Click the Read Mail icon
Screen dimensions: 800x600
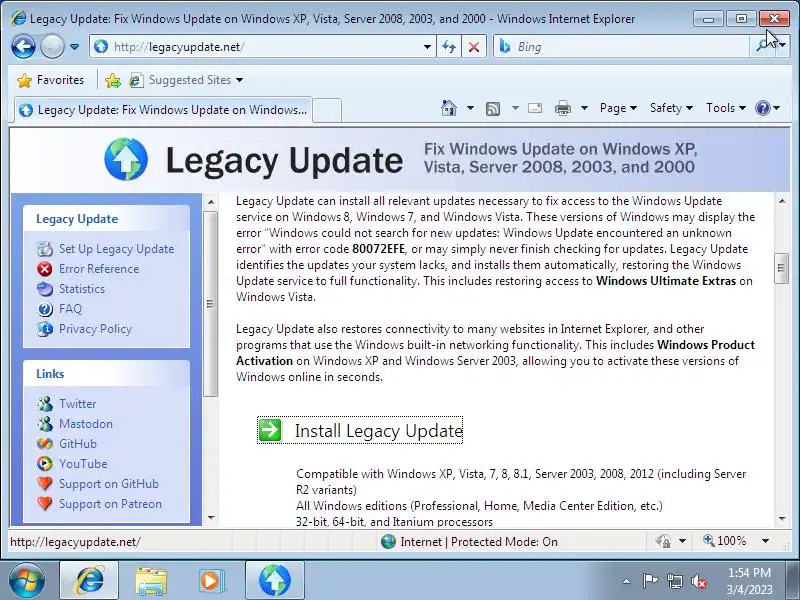[535, 108]
